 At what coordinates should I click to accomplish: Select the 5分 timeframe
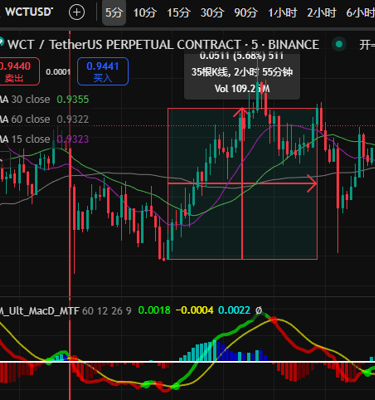(x=114, y=13)
